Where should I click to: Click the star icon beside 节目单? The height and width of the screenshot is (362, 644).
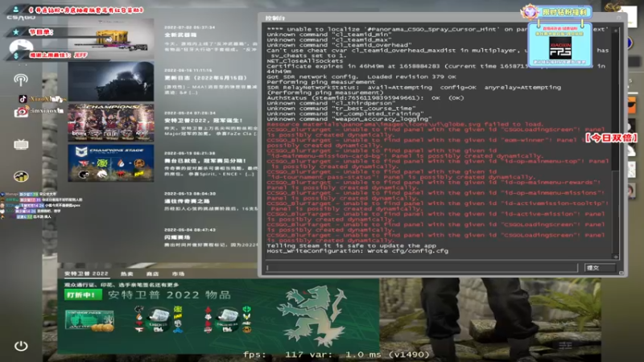point(16,32)
